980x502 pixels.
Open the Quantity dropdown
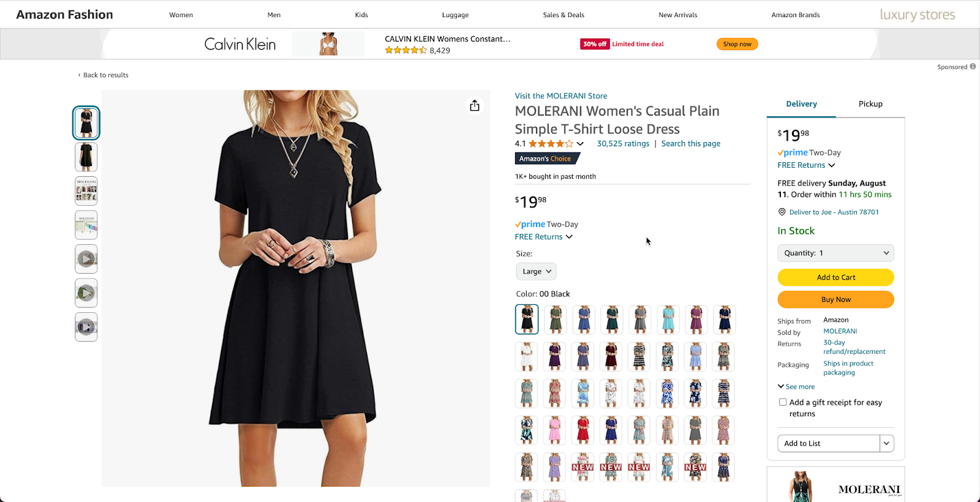pos(835,253)
